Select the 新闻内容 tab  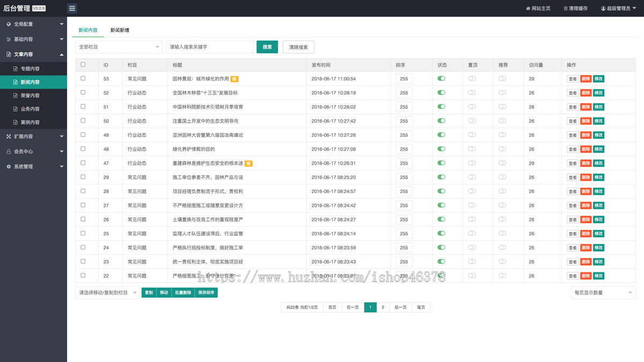point(87,30)
